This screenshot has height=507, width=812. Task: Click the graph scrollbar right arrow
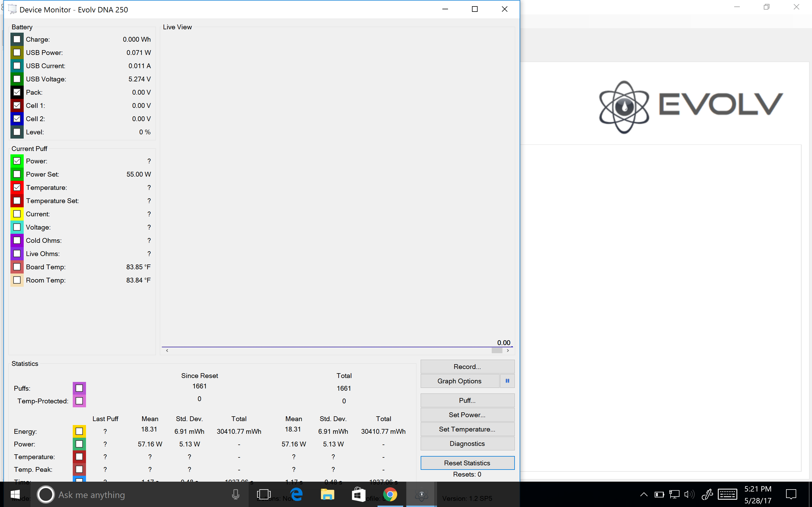click(508, 350)
